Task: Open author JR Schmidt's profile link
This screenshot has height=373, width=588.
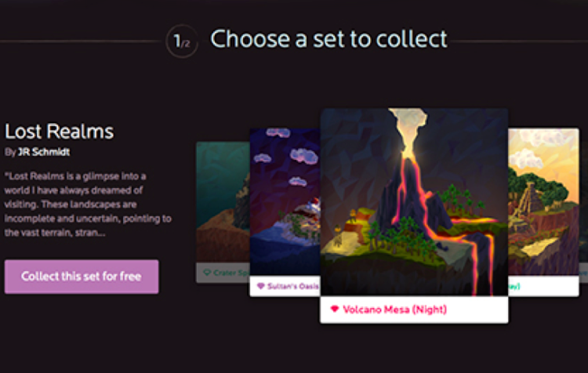Action: (44, 152)
